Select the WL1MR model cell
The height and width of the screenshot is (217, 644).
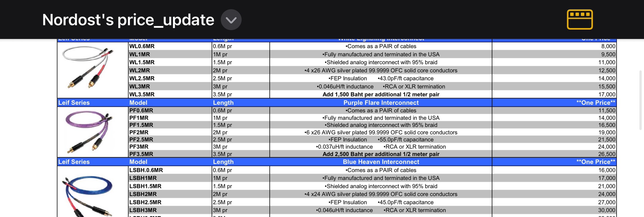(x=170, y=54)
